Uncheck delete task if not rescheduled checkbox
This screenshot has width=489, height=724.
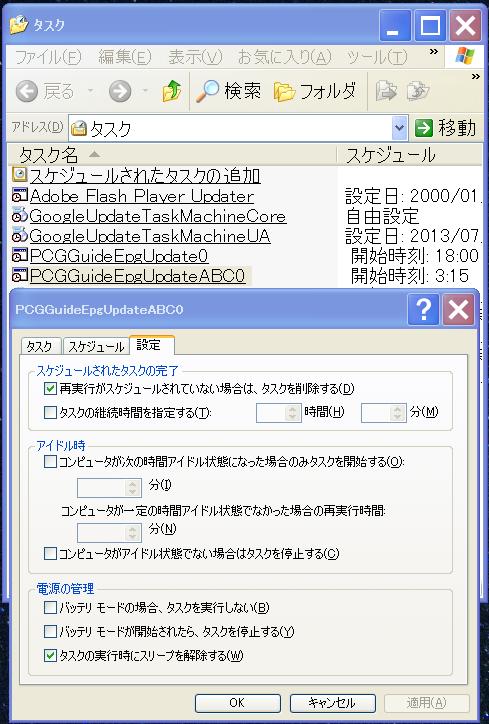(50, 388)
